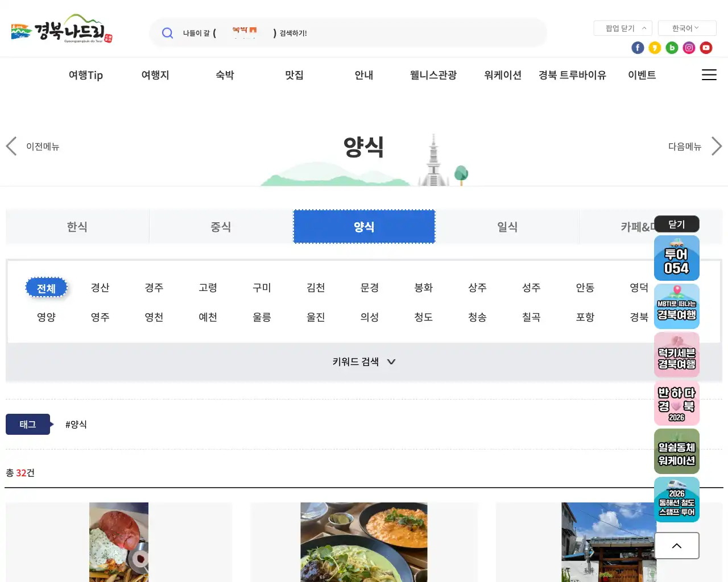The width and height of the screenshot is (728, 582).
Task: Select the 구미 region filter
Action: [x=262, y=288]
